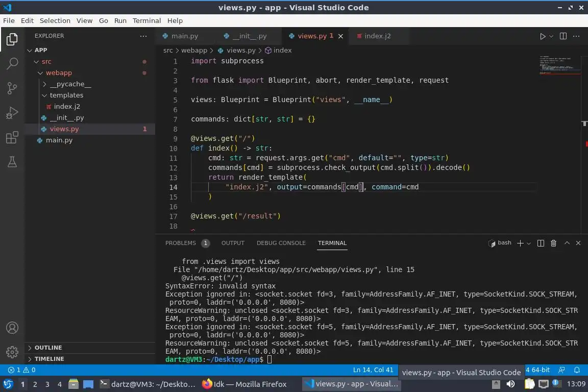
Task: Open the Testing flask view
Action: 12,162
